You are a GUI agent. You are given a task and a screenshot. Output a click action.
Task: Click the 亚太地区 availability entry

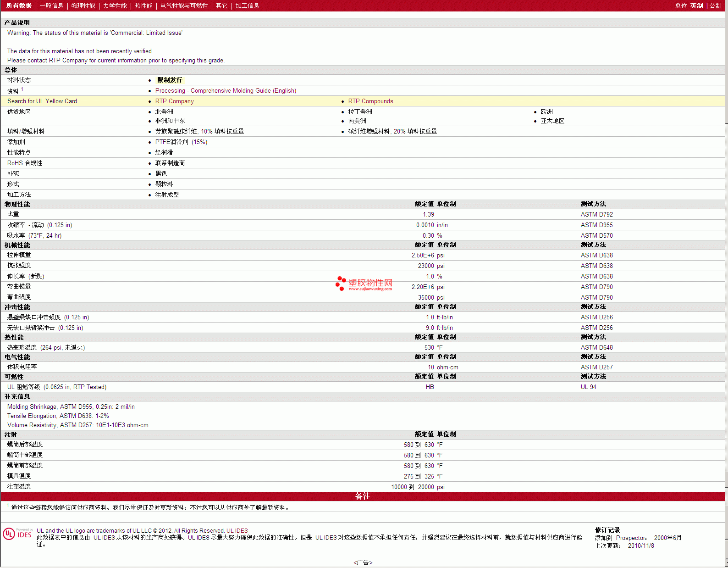click(x=552, y=121)
